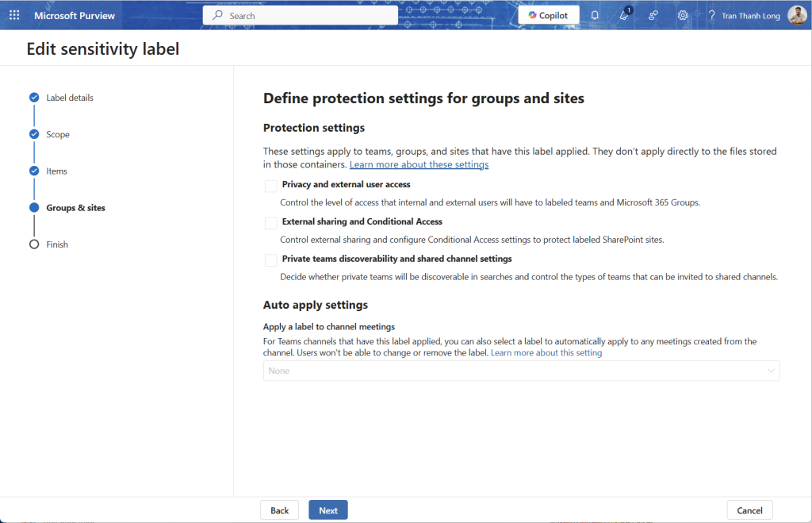This screenshot has width=812, height=523.
Task: Click the help question mark icon
Action: pyautogui.click(x=711, y=15)
